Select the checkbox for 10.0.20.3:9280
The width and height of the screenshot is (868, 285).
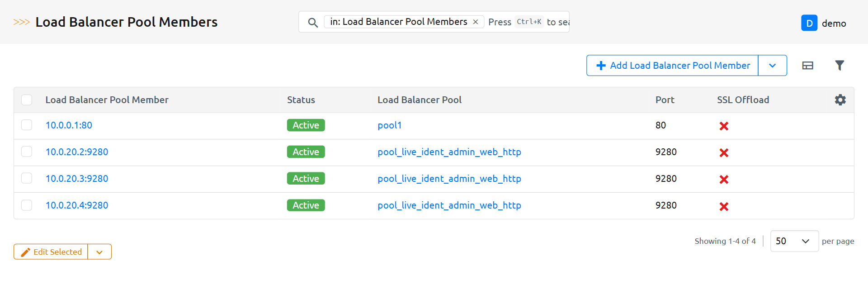click(x=27, y=179)
